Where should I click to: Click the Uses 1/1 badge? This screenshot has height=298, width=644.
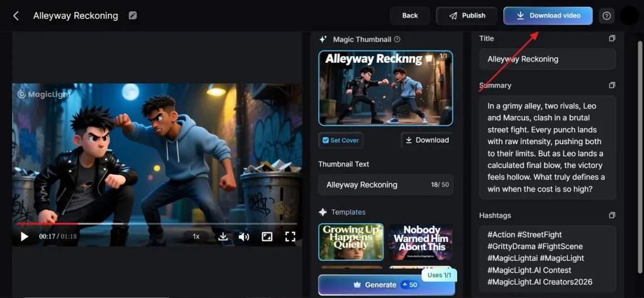point(439,275)
